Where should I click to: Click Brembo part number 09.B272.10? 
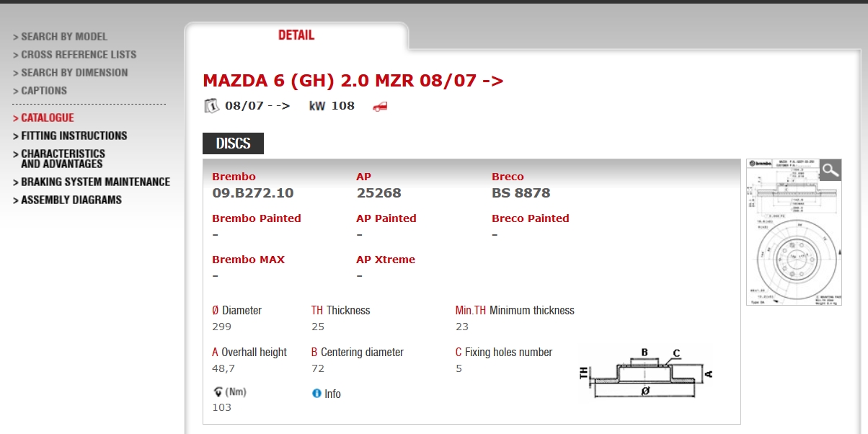coord(253,193)
